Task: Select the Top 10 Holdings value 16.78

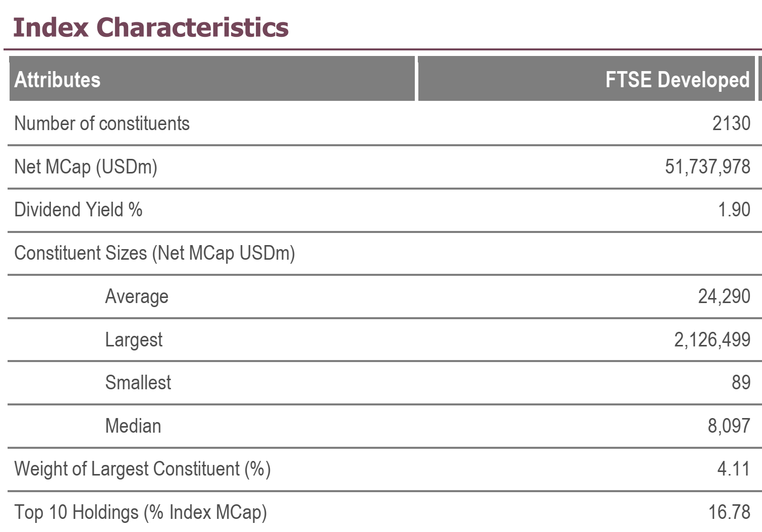Action: 729,512
